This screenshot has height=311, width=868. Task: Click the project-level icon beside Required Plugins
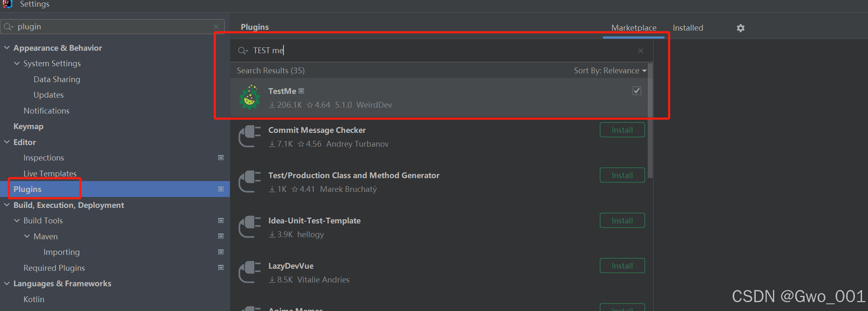[221, 267]
